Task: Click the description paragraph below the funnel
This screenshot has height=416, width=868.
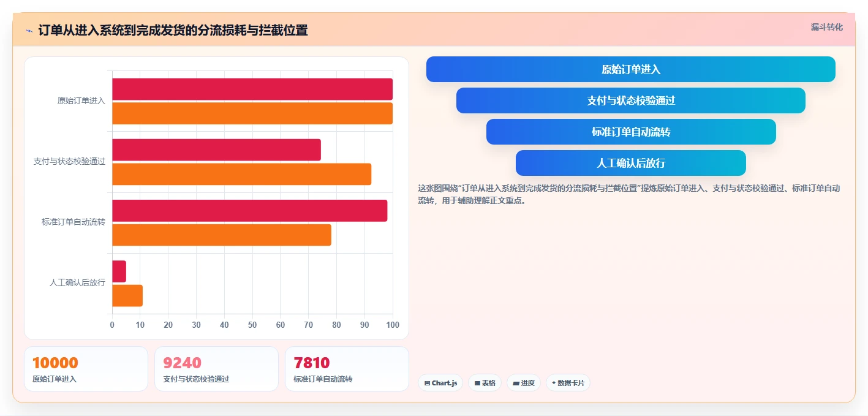Action: tap(629, 194)
